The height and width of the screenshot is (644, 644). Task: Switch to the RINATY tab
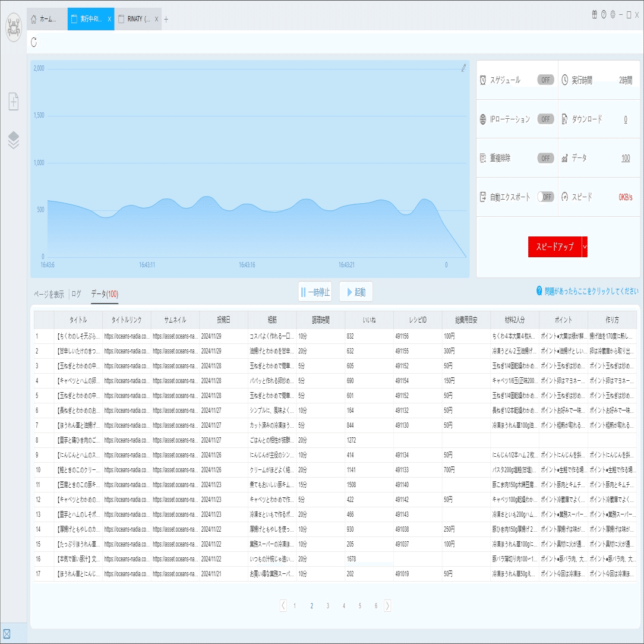point(138,19)
